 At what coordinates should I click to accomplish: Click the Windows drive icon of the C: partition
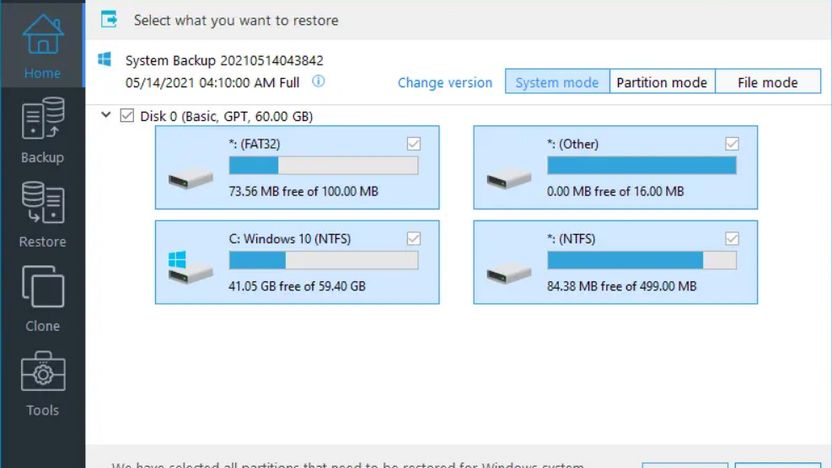190,268
